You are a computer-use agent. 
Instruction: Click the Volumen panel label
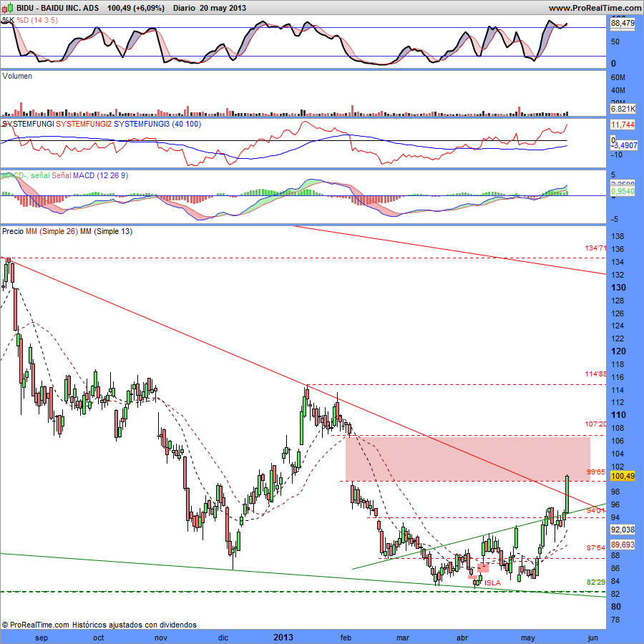(x=17, y=76)
